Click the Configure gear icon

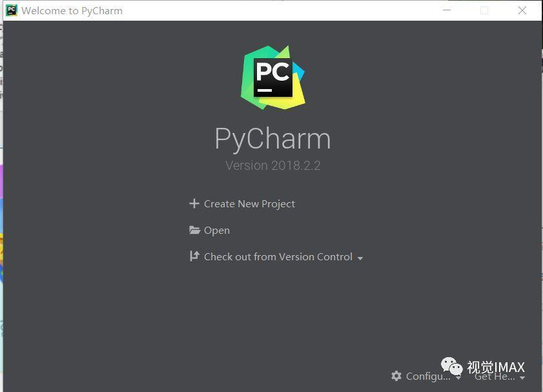[x=396, y=376]
